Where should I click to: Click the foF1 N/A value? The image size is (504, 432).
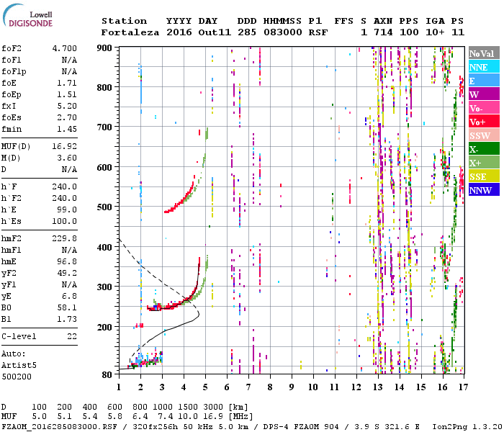point(69,60)
